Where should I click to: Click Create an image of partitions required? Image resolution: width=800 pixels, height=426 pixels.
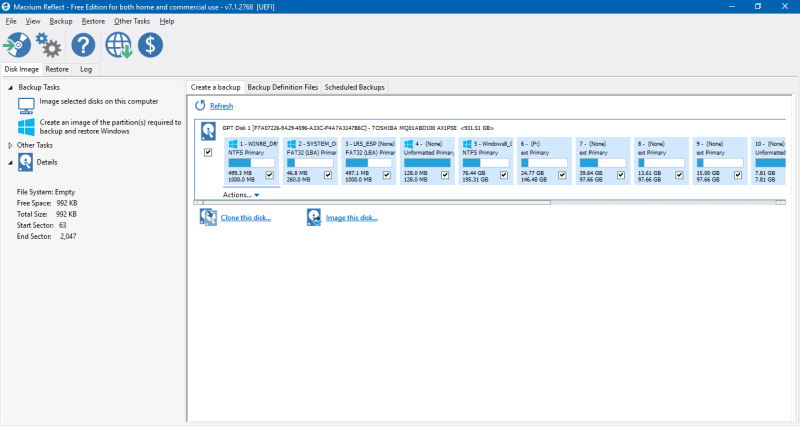click(111, 127)
